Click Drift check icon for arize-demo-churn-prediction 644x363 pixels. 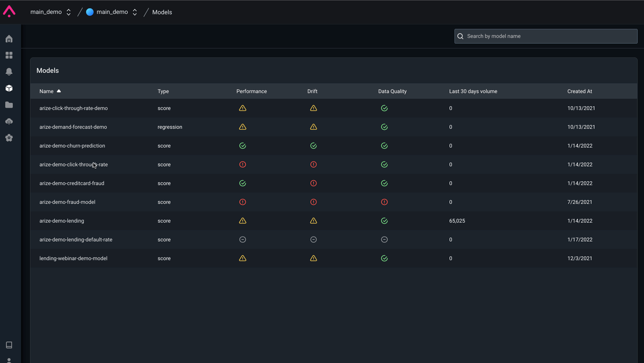point(313,146)
